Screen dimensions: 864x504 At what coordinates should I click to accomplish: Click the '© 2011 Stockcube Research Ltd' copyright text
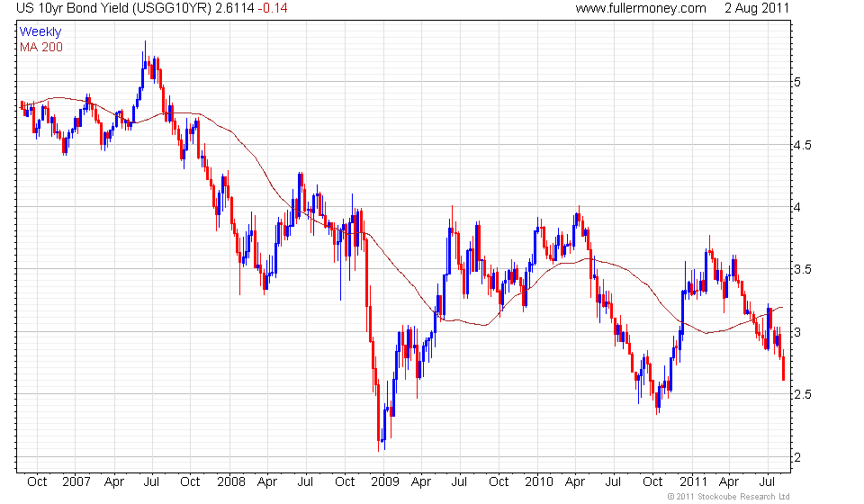pos(728,497)
